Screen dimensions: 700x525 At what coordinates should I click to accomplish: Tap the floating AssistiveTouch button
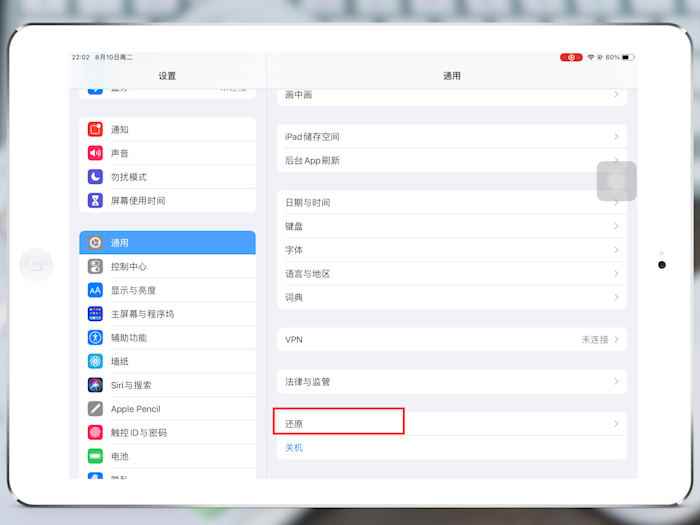coord(617,181)
